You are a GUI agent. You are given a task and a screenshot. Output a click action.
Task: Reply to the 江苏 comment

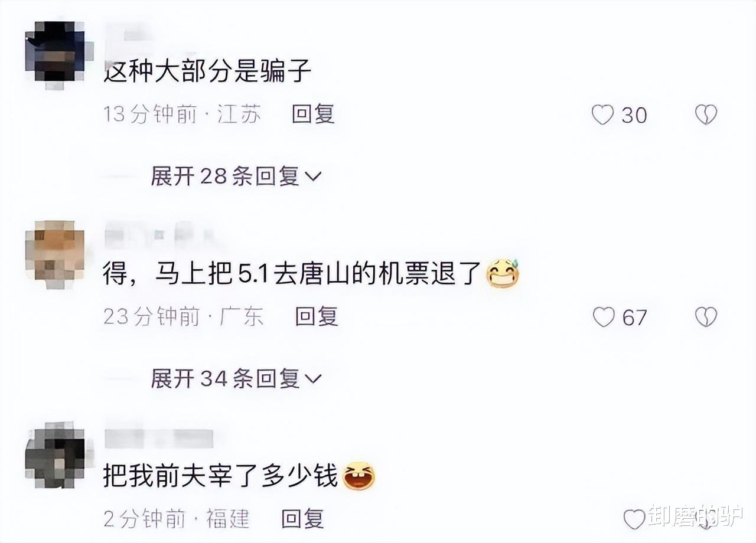tap(313, 114)
